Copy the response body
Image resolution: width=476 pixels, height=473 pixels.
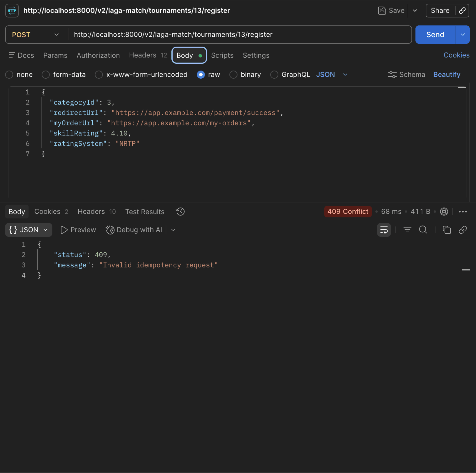pyautogui.click(x=446, y=230)
